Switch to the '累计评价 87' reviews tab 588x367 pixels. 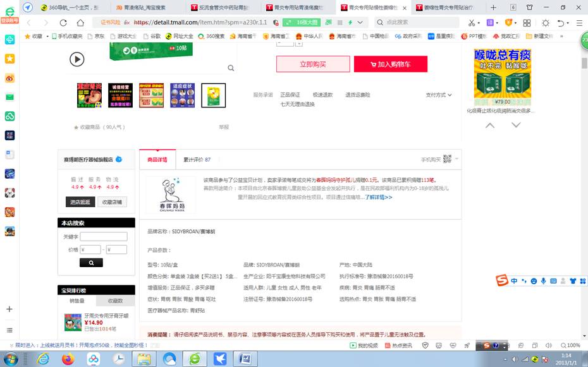[x=196, y=159]
